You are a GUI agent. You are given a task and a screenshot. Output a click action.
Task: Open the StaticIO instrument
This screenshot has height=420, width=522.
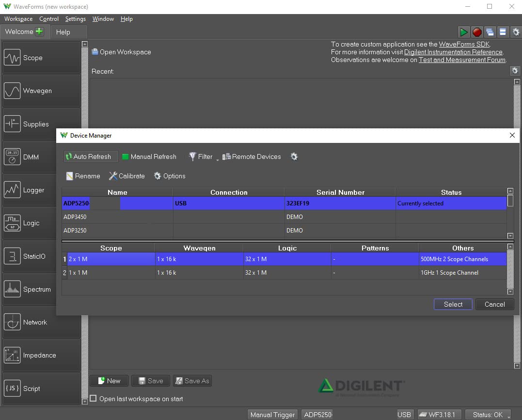coord(30,256)
